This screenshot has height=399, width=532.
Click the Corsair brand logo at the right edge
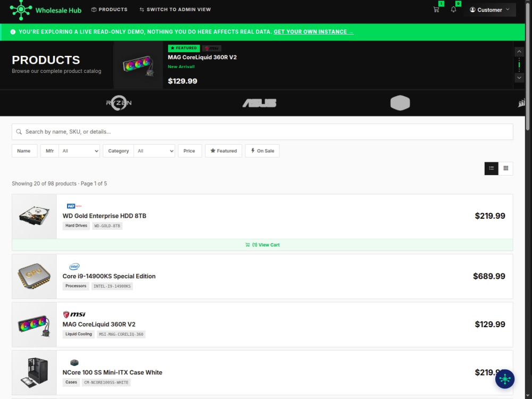click(521, 103)
